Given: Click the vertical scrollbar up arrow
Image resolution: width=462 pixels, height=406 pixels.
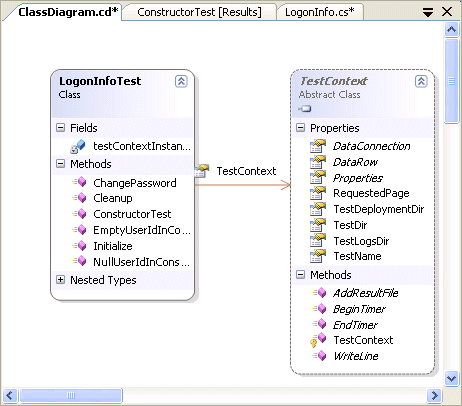Looking at the screenshot, I should coord(451,30).
